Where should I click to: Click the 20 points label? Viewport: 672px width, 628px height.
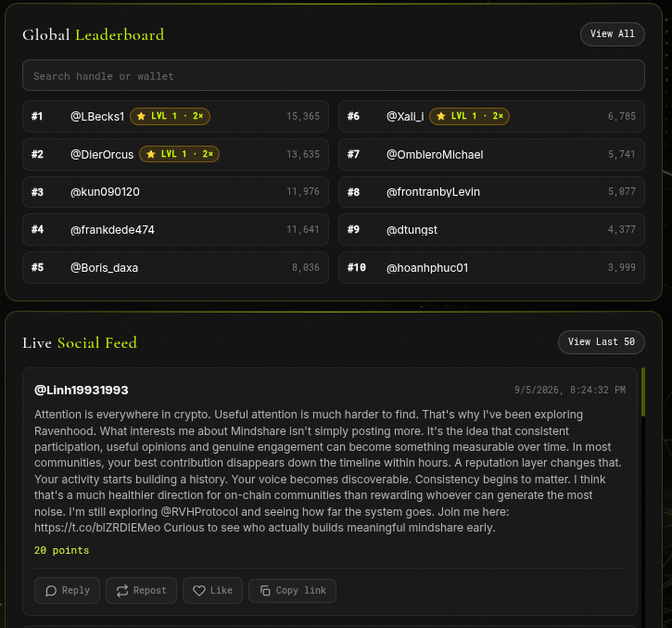[x=62, y=550]
